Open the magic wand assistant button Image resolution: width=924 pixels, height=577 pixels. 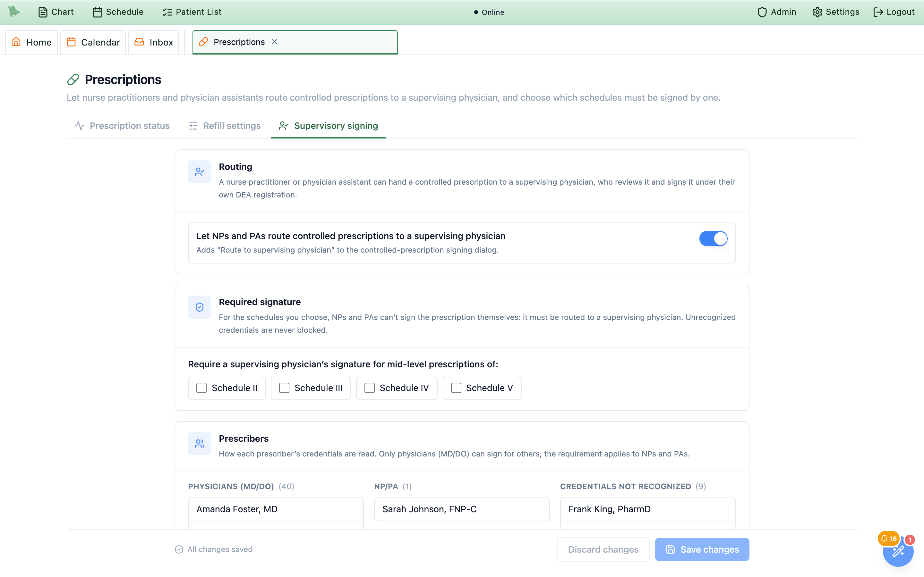898,551
